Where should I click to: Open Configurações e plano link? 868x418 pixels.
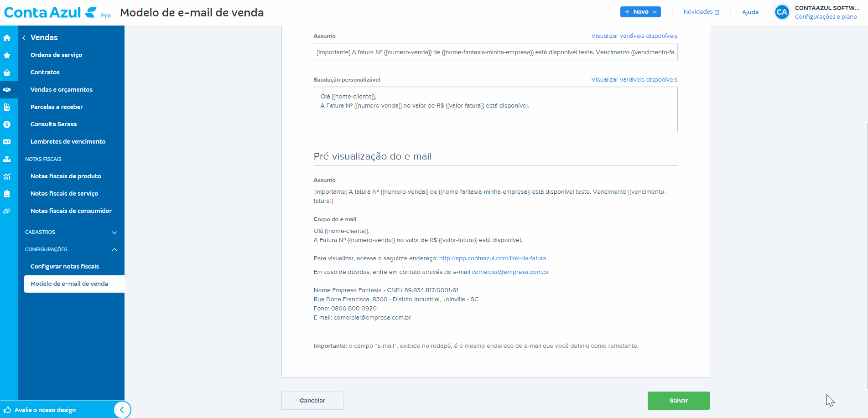(x=826, y=17)
